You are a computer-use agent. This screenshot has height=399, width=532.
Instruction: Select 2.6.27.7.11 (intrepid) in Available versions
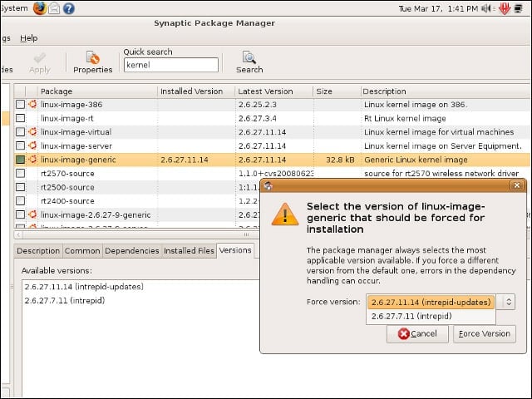[65, 301]
